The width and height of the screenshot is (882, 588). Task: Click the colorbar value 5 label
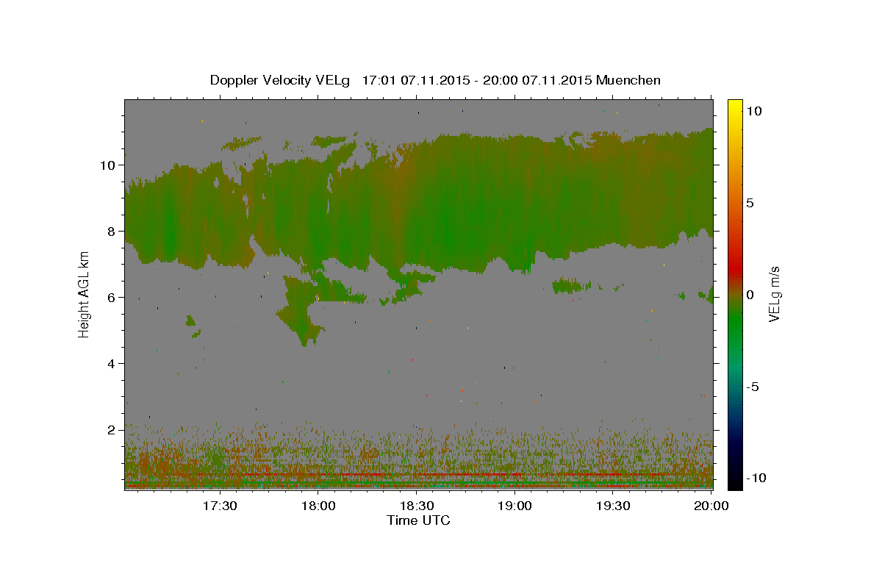point(750,203)
